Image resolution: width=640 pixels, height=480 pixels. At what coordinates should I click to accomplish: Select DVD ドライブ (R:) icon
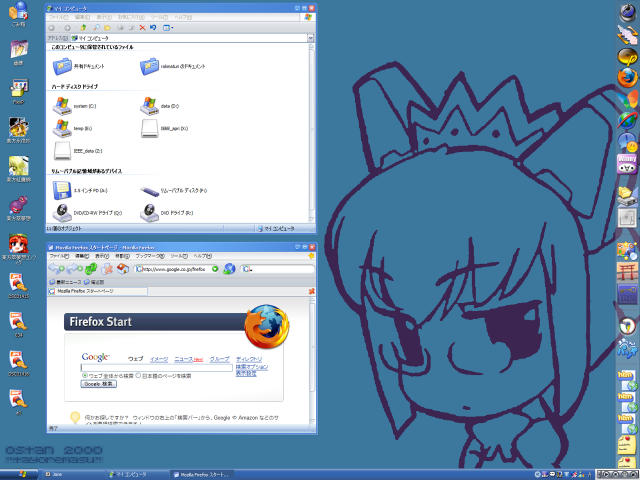pyautogui.click(x=149, y=213)
